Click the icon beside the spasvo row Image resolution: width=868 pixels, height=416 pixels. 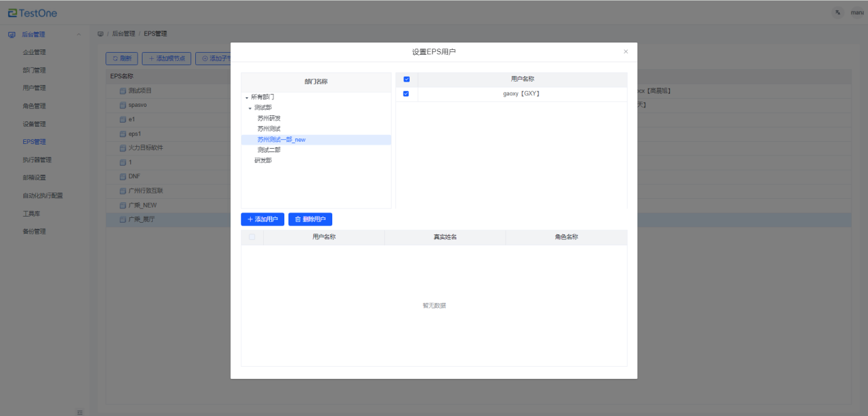123,105
